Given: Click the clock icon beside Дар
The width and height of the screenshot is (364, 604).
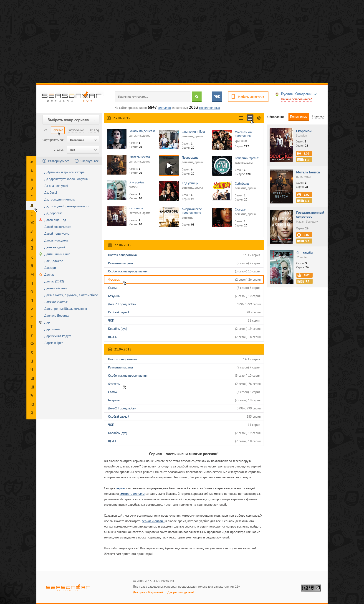Looking at the screenshot, I should click(41, 322).
